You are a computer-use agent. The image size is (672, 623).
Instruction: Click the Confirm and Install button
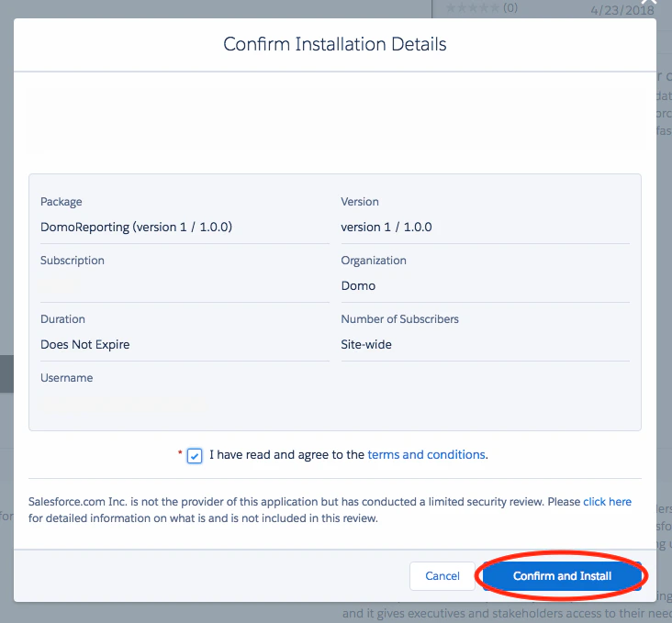[562, 576]
